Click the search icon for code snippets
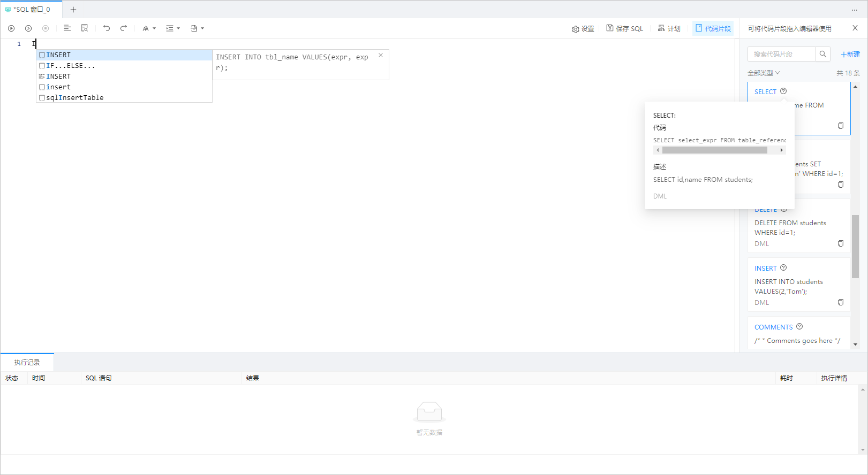 823,54
